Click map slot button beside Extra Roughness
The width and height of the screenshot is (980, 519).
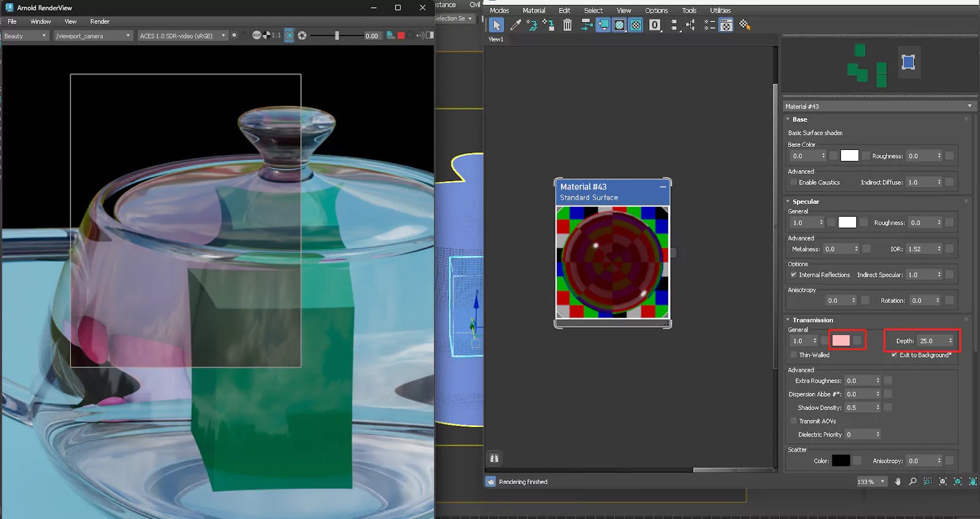coord(888,381)
